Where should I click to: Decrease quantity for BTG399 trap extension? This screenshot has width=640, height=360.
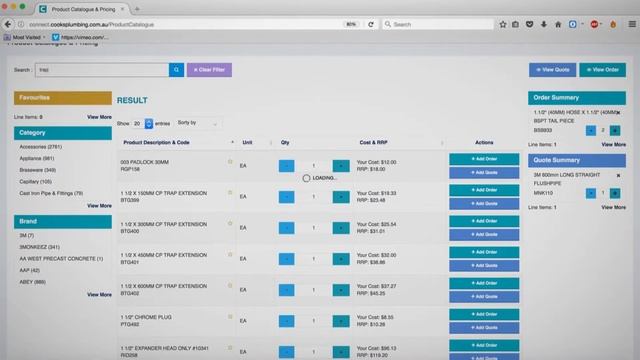point(287,197)
